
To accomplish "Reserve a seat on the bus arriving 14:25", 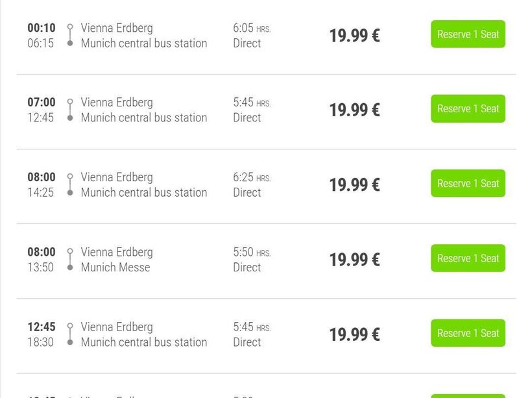I will point(468,184).
